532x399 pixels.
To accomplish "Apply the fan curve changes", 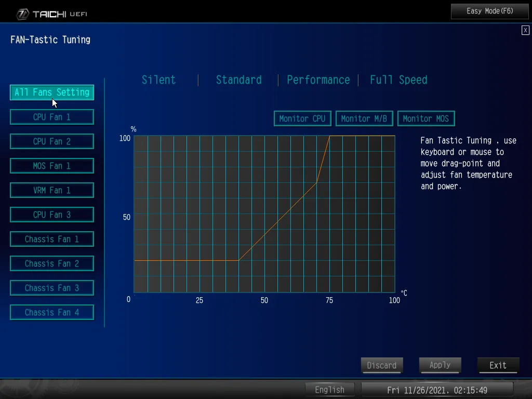I will click(440, 365).
